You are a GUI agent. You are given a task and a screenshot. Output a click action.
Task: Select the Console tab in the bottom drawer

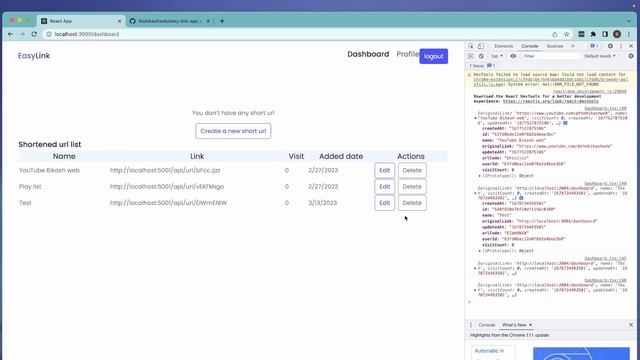[x=487, y=325]
